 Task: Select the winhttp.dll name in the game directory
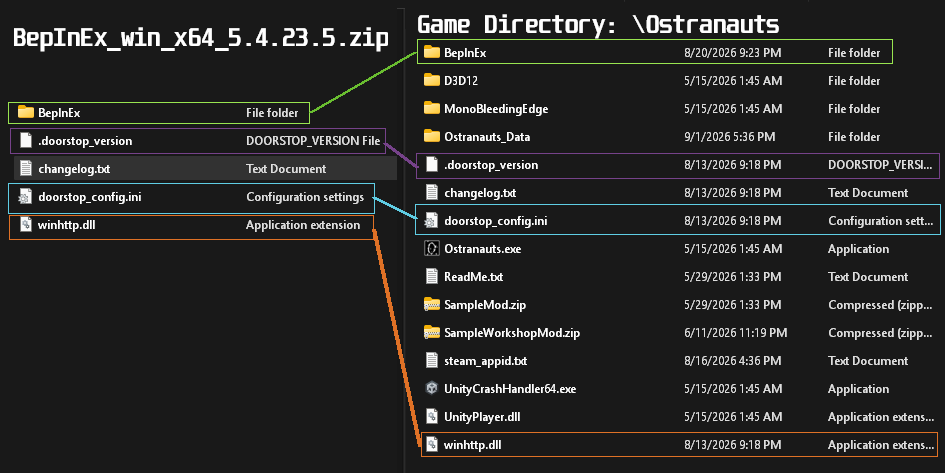[x=472, y=445]
